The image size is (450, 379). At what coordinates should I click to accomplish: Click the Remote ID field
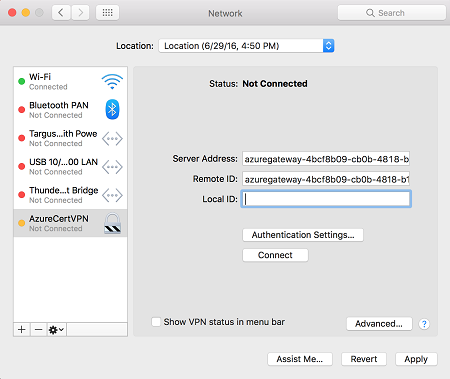tap(326, 179)
